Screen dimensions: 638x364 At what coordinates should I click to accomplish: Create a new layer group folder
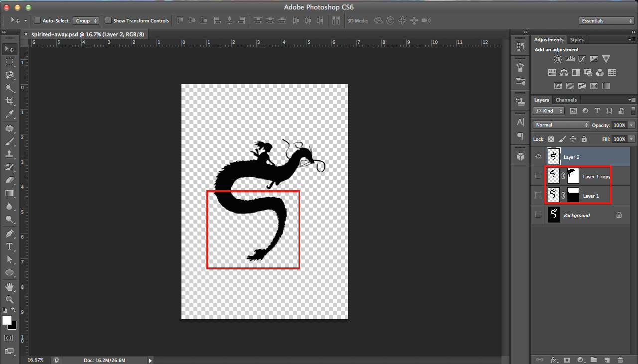tap(594, 360)
